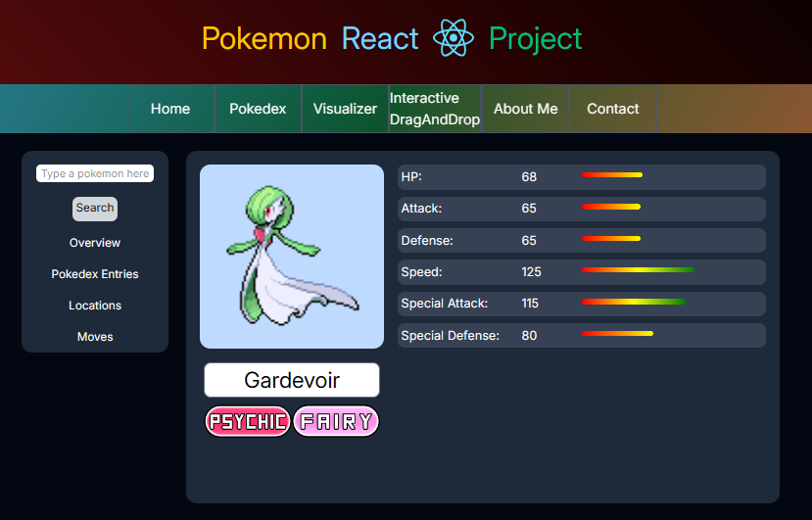Image resolution: width=812 pixels, height=520 pixels.
Task: Switch to About Me page
Action: [526, 109]
